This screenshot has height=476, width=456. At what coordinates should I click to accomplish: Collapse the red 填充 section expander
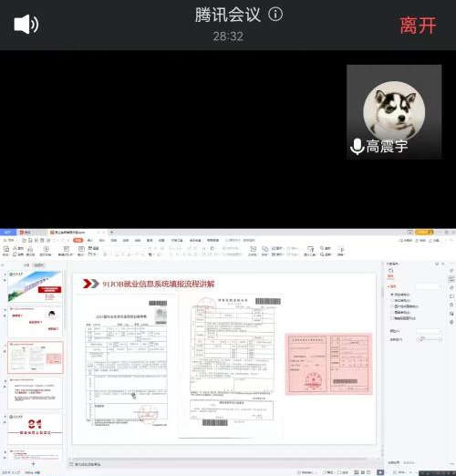tap(391, 286)
